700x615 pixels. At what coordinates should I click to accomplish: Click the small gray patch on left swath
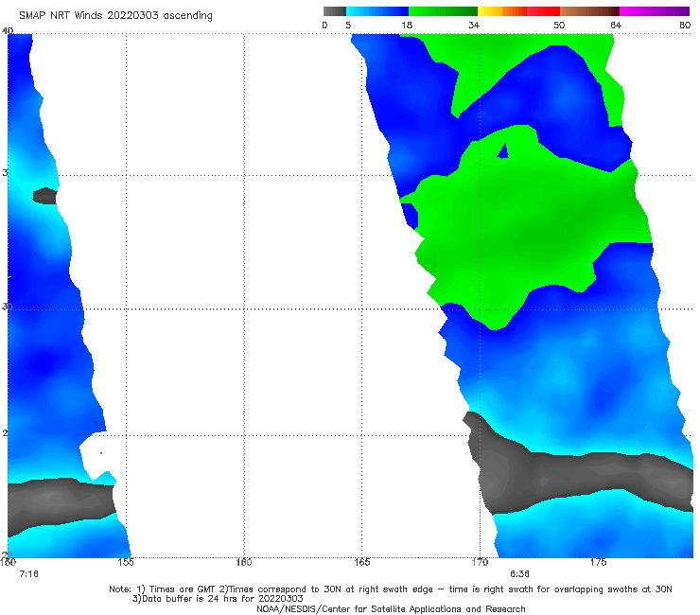(x=45, y=196)
